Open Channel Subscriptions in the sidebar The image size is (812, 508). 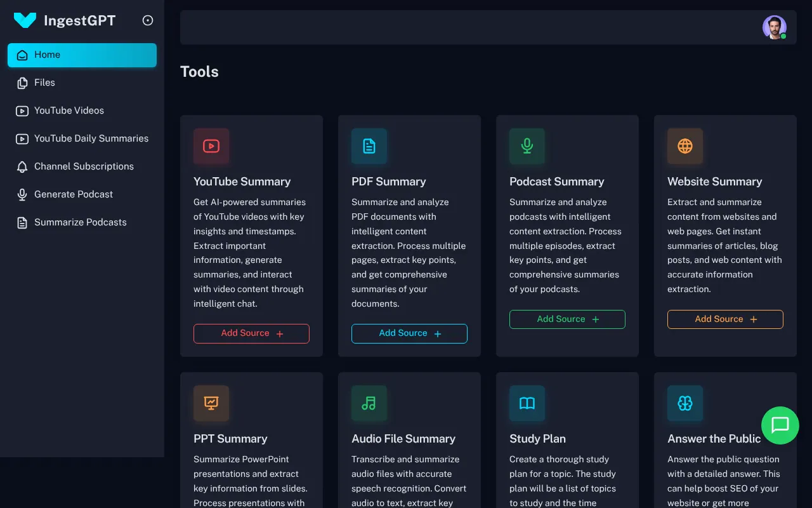point(82,167)
